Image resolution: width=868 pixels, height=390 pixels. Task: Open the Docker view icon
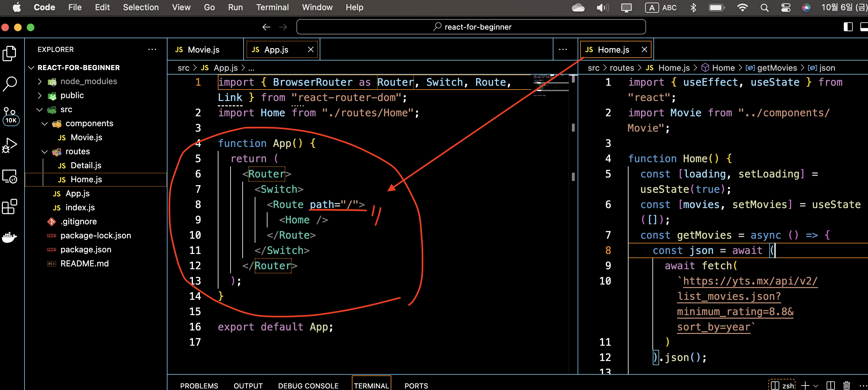tap(10, 237)
